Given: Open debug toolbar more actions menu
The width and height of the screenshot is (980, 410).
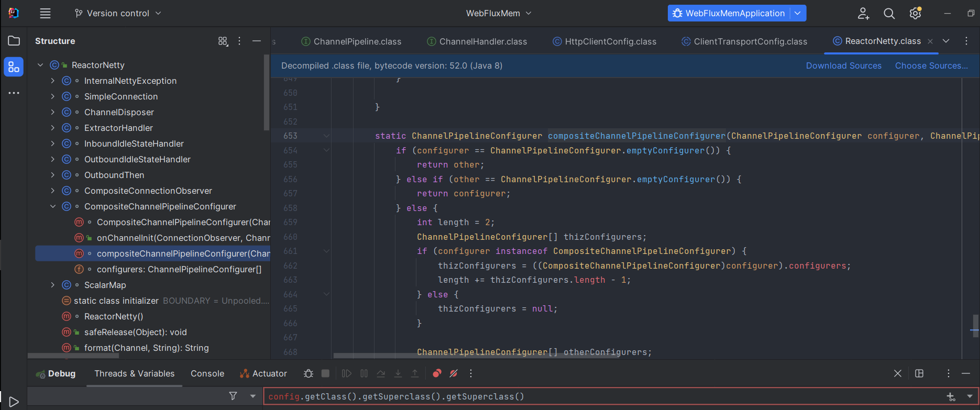Looking at the screenshot, I should point(471,373).
